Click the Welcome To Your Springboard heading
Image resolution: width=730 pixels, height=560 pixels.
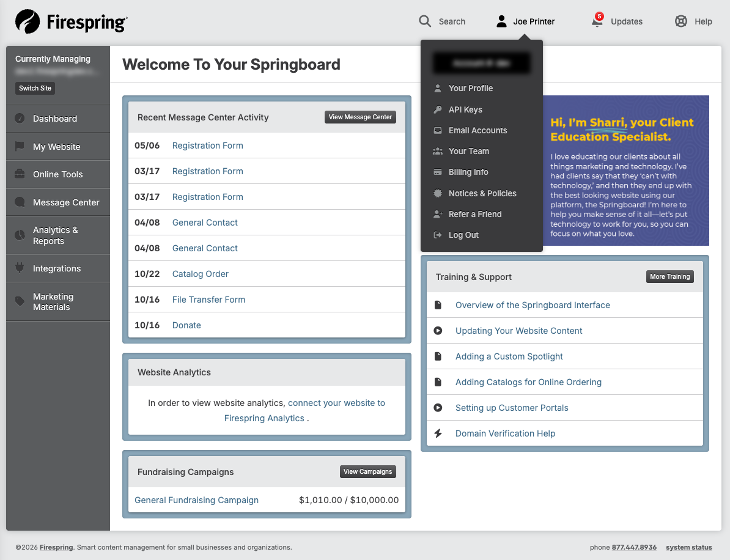coord(231,64)
